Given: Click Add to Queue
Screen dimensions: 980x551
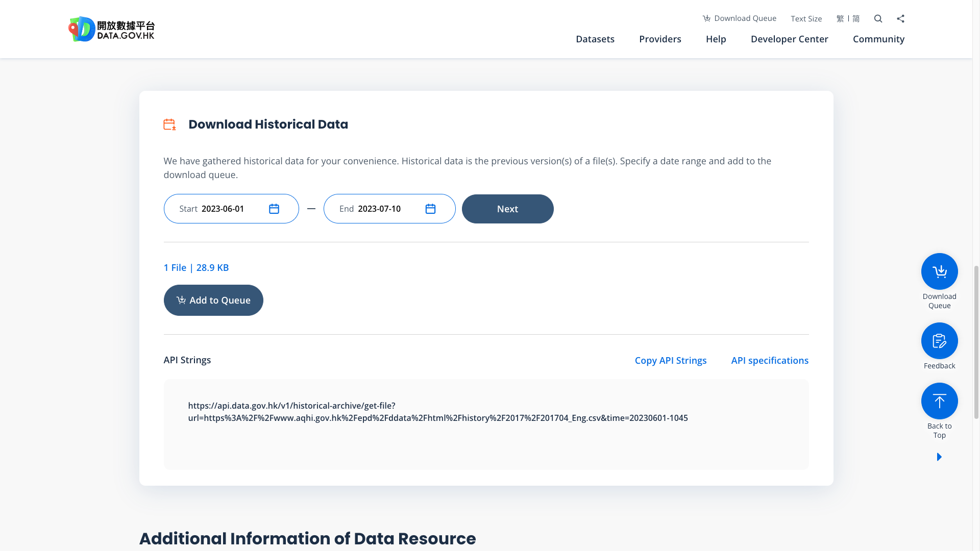Looking at the screenshot, I should pyautogui.click(x=213, y=300).
